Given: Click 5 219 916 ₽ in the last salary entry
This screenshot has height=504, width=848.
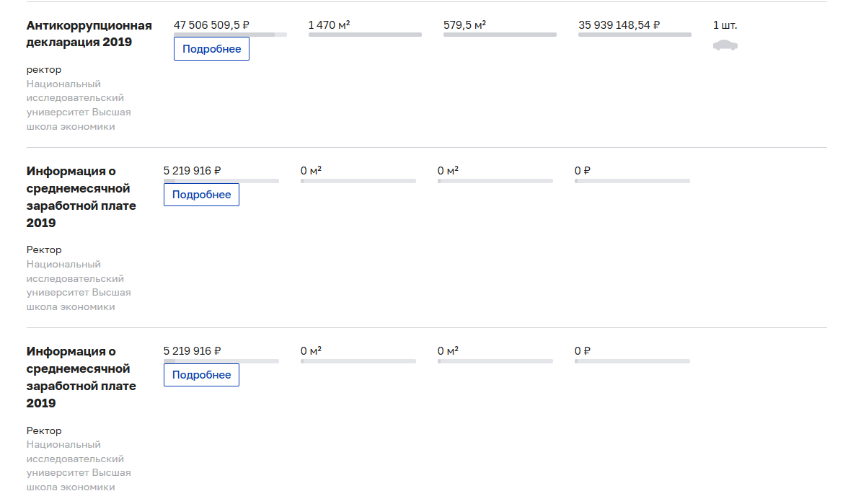Looking at the screenshot, I should [192, 351].
